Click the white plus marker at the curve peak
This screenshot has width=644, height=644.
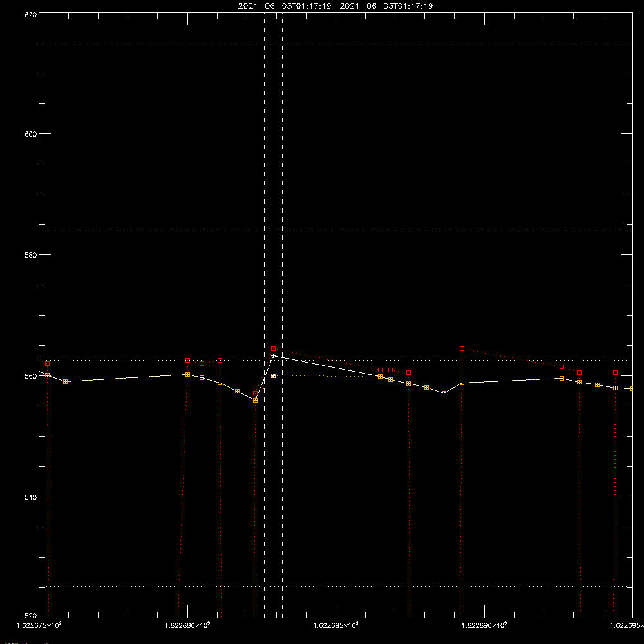point(273,355)
